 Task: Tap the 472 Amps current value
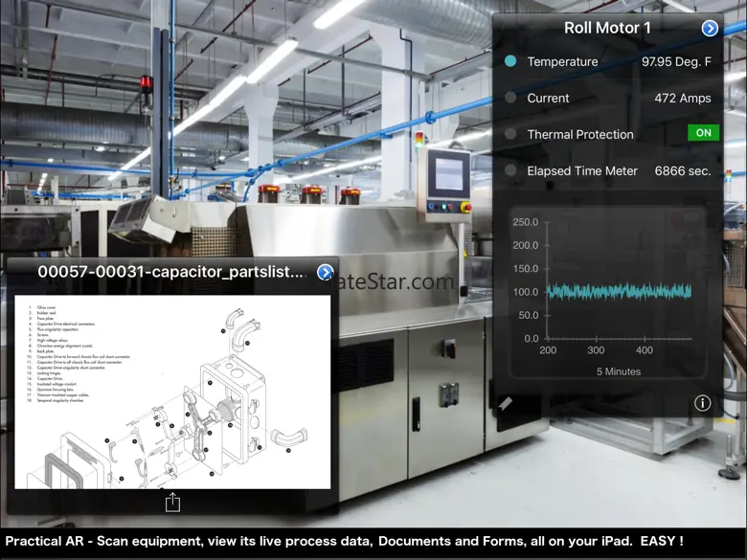point(682,98)
